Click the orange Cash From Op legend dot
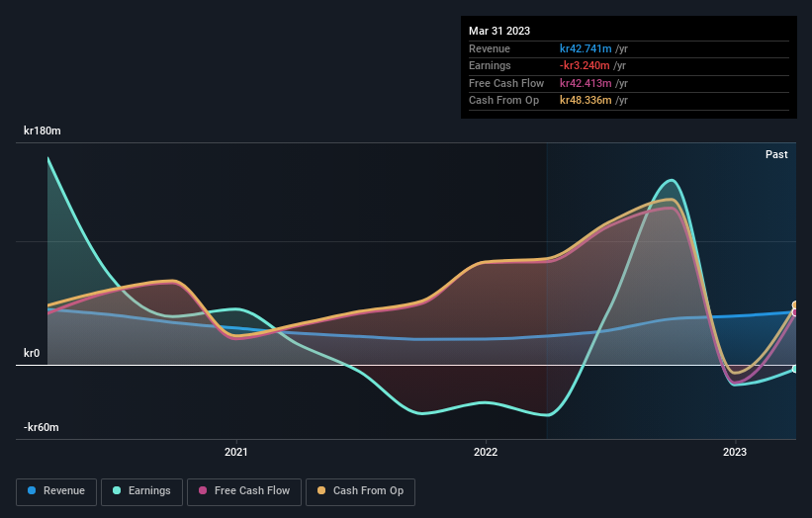The image size is (812, 518). pyautogui.click(x=321, y=490)
